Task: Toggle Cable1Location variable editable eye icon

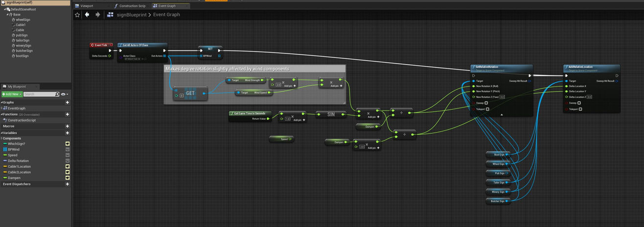Action: click(68, 167)
